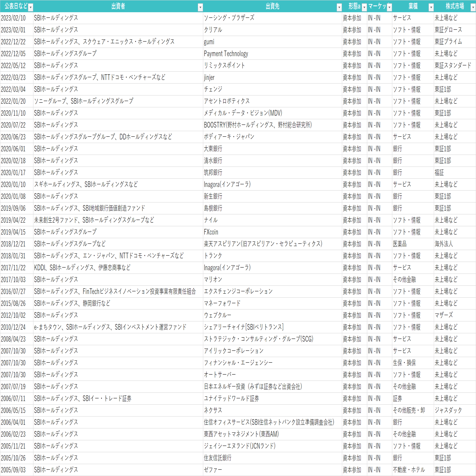Select the 'ジャスダック' market cell
476x476 pixels.
point(455,411)
